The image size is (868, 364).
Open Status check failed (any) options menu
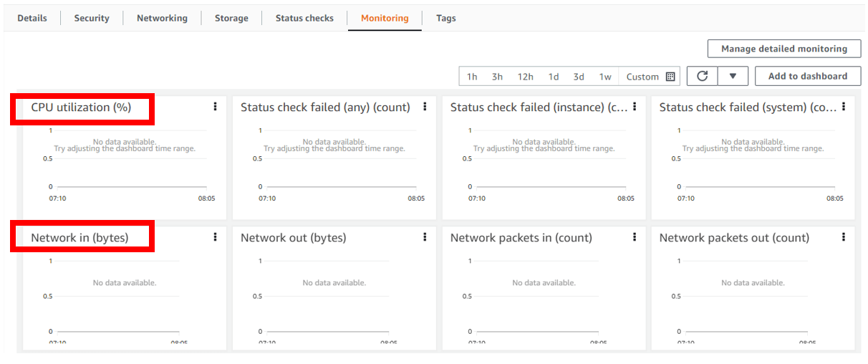click(425, 107)
